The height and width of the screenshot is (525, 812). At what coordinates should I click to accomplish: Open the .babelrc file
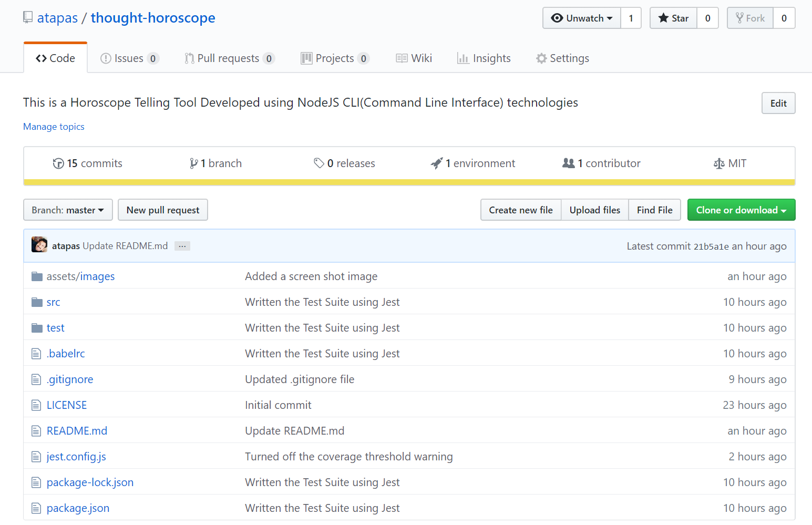[66, 354]
